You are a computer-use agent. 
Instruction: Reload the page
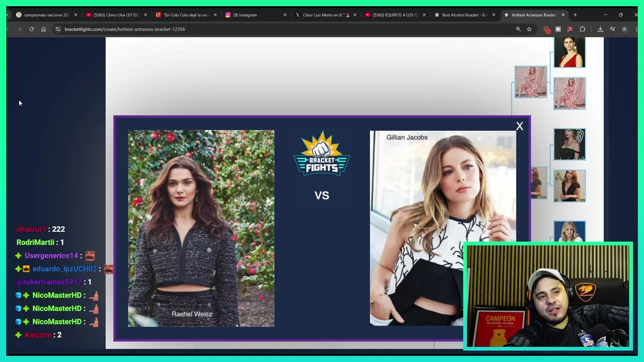click(31, 29)
